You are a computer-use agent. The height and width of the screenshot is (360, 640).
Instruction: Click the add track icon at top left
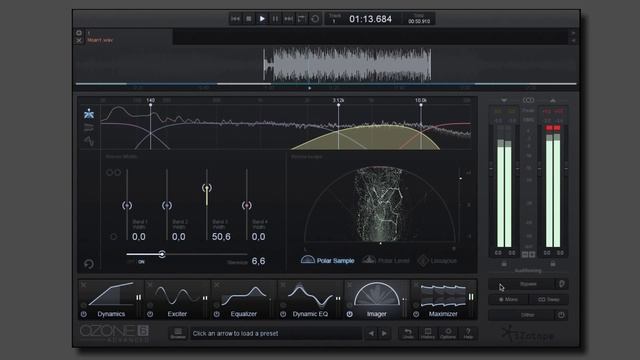[x=79, y=33]
